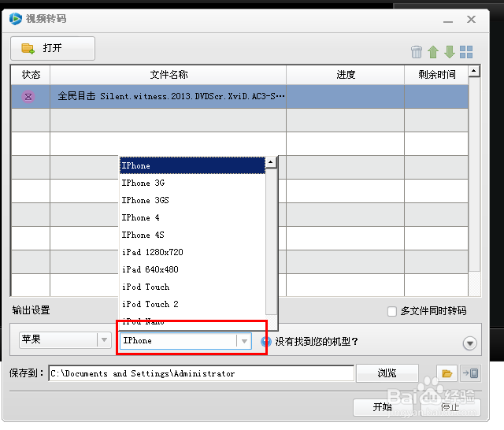The width and height of the screenshot is (504, 430).
Task: Click the hourglass status icon of the file
Action: click(28, 97)
